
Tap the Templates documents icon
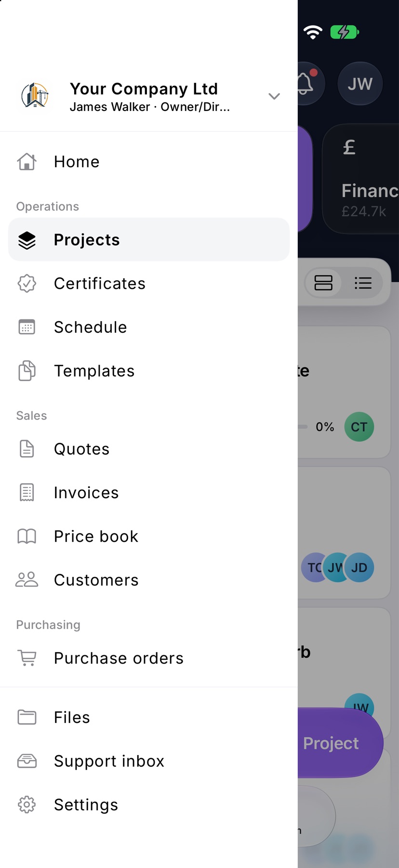tap(27, 371)
